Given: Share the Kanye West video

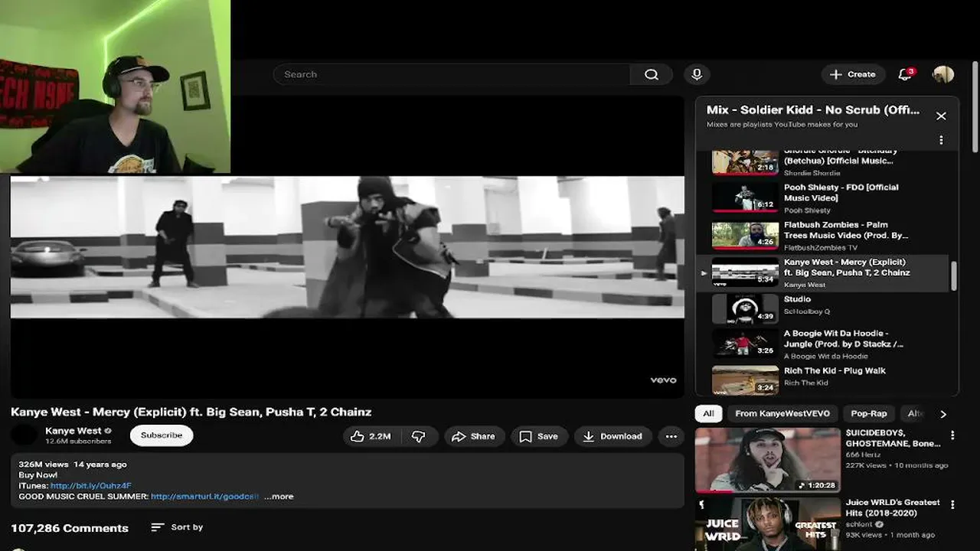Looking at the screenshot, I should click(474, 436).
